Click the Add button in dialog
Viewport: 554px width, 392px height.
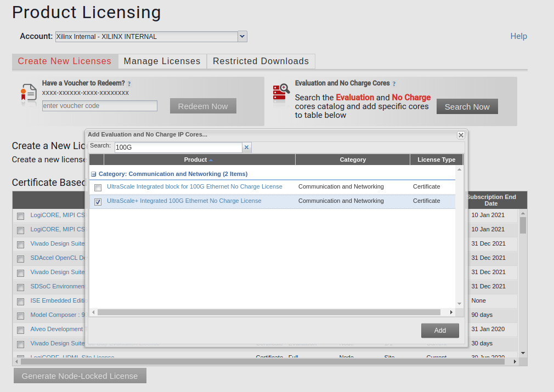pos(440,331)
